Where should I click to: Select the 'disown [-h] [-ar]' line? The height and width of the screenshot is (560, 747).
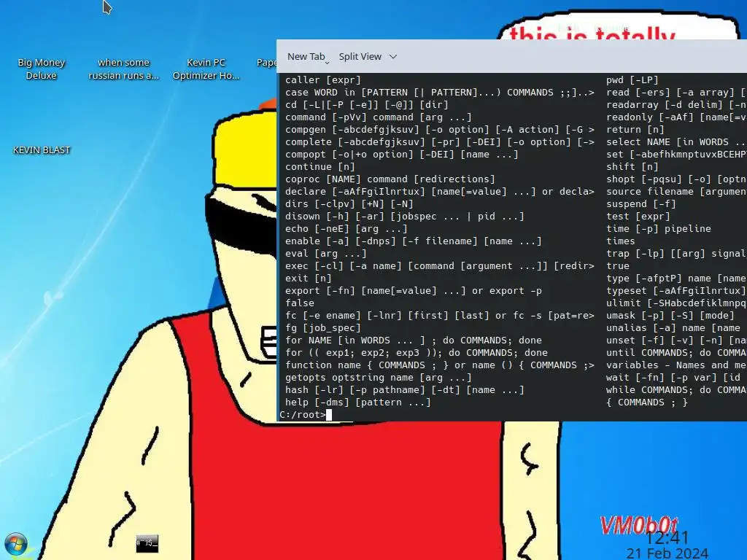pos(404,216)
